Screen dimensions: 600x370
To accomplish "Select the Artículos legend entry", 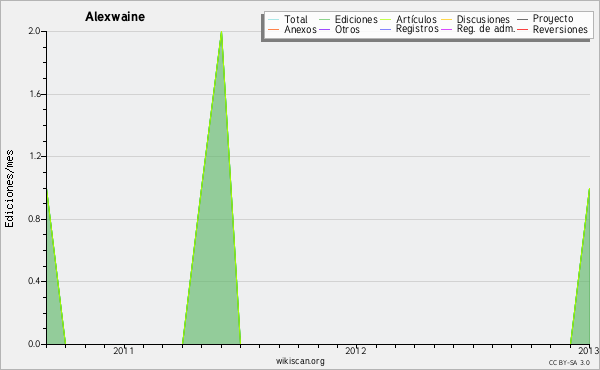I will click(416, 19).
